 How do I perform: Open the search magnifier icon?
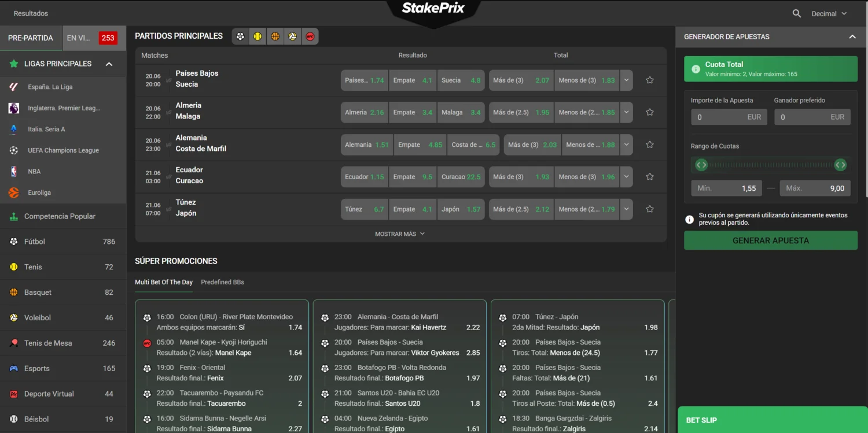pyautogui.click(x=797, y=13)
